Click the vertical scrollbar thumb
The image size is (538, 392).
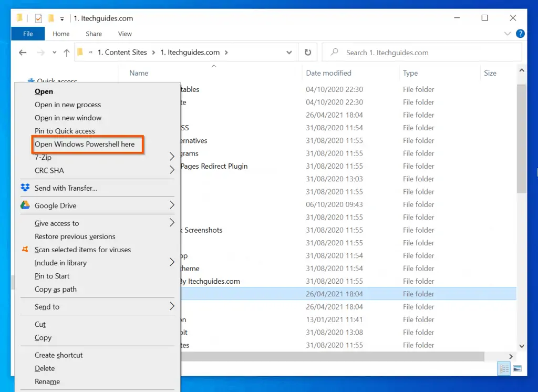click(522, 139)
